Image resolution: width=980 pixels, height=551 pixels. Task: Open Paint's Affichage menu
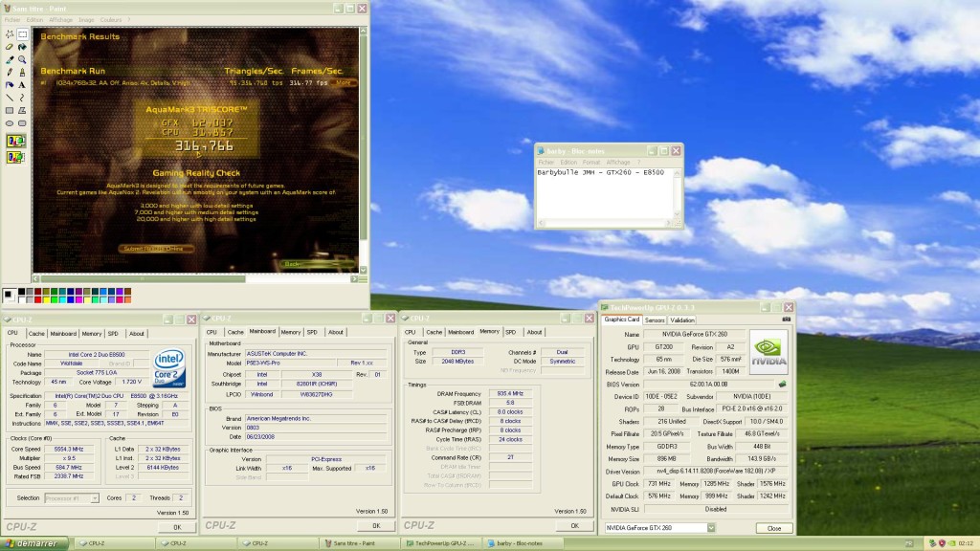(60, 20)
